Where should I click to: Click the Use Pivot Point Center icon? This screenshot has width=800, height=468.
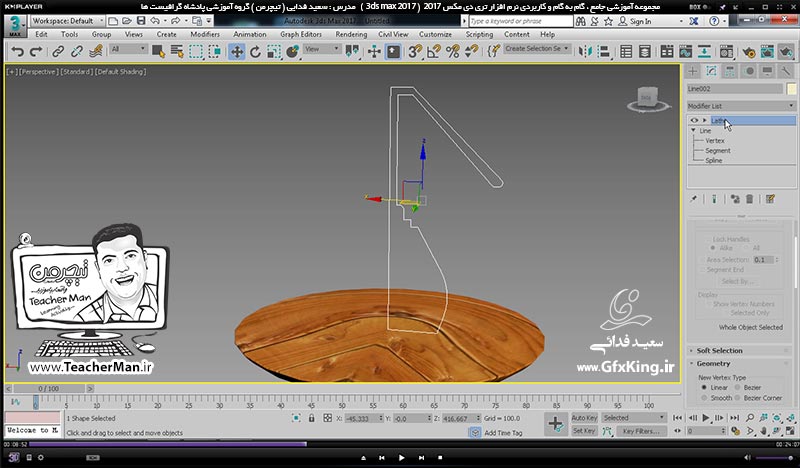(353, 52)
